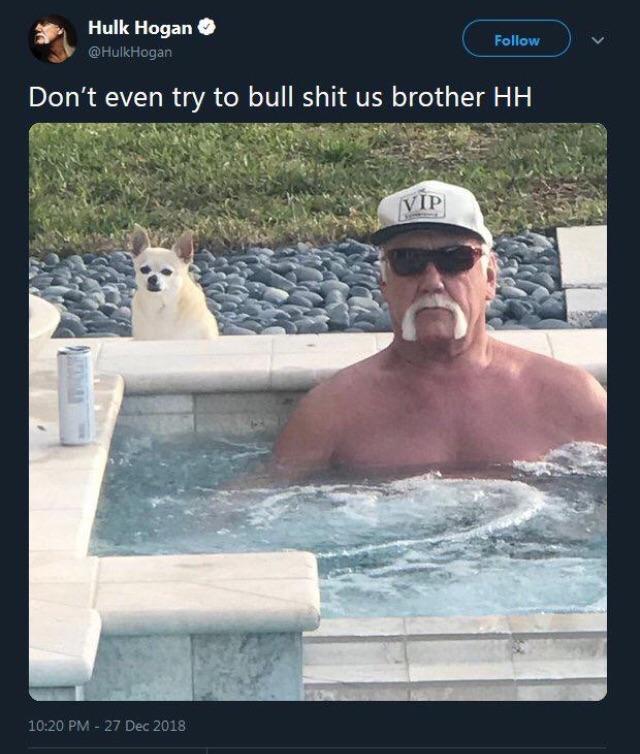Click the word brother in the tweet
Viewport: 640px width, 754px height.
point(438,97)
